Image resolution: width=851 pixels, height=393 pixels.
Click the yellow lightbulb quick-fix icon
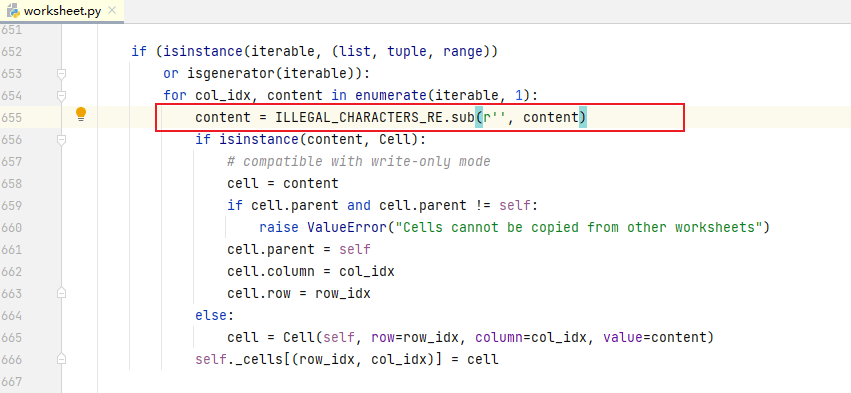[81, 114]
